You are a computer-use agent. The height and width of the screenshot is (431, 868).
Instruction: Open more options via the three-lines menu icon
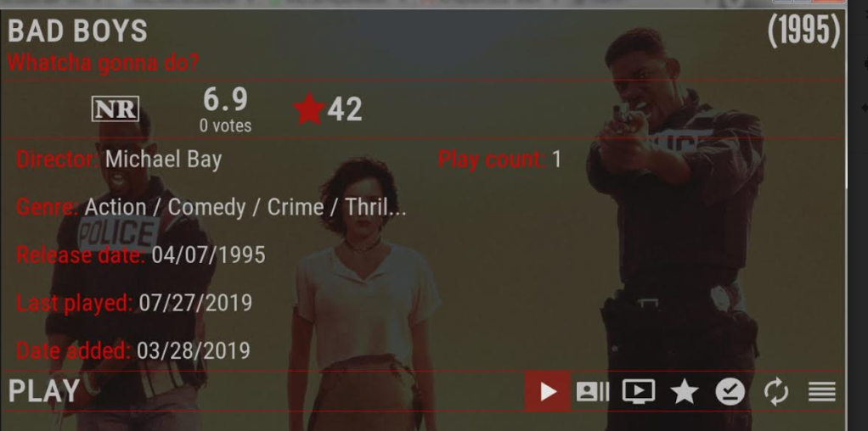pyautogui.click(x=822, y=392)
